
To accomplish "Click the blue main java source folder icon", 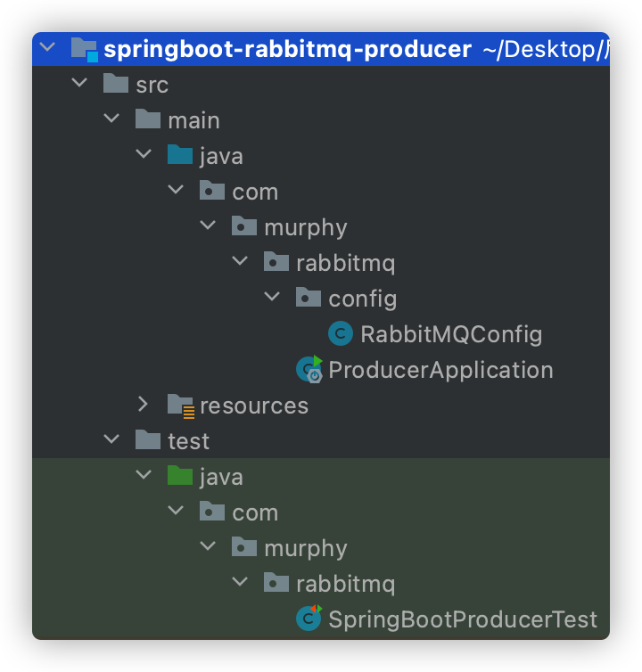I will click(x=180, y=156).
